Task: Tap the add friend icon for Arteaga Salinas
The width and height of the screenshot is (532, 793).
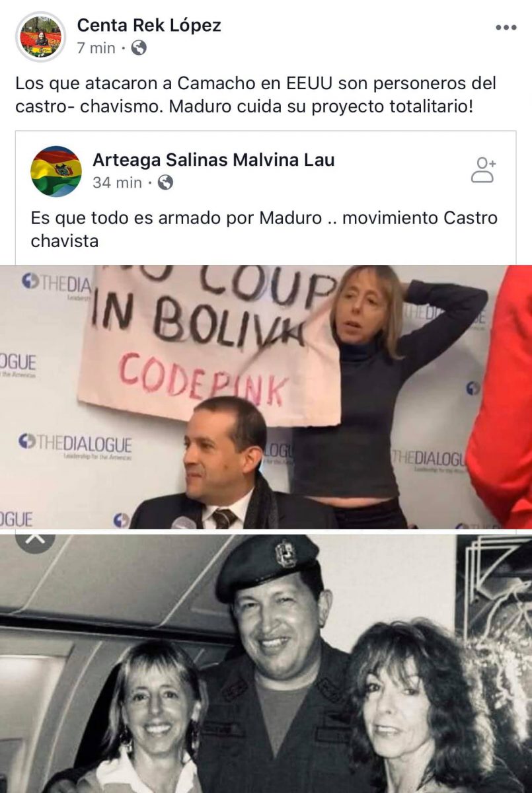Action: (x=484, y=170)
